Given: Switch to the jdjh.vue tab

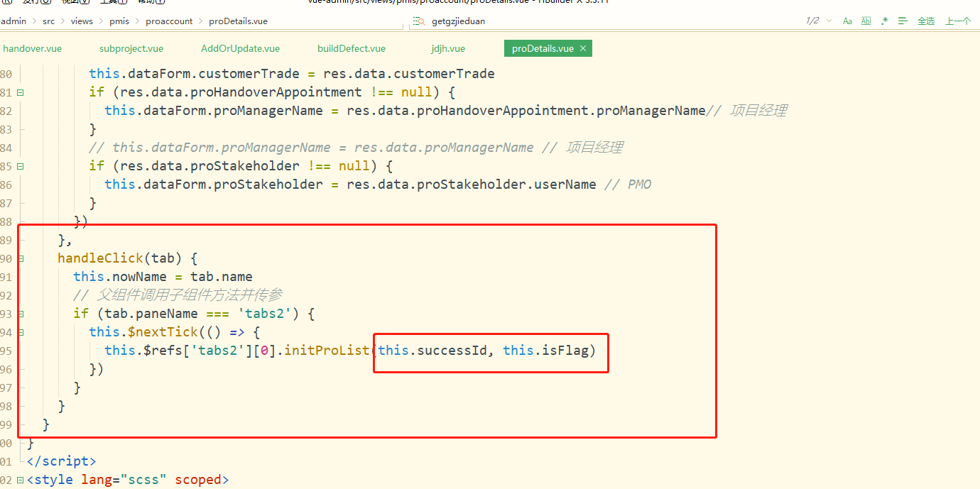Looking at the screenshot, I should click(448, 48).
